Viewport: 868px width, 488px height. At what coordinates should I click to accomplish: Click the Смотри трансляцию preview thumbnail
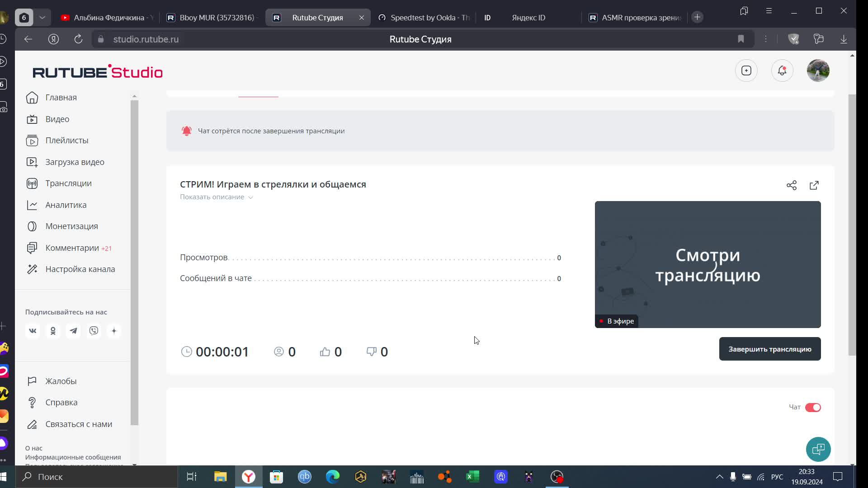click(x=708, y=265)
